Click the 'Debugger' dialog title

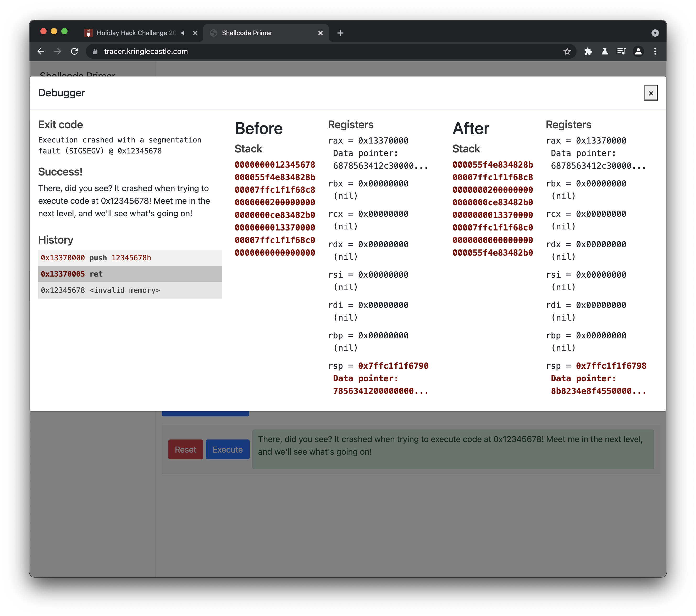62,93
